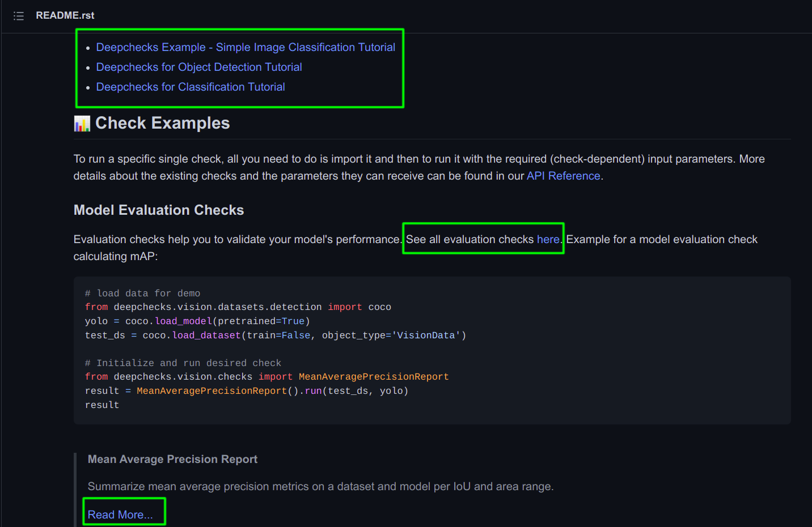Click the result variable on the last code line
Viewport: 812px width, 527px height.
tap(102, 405)
